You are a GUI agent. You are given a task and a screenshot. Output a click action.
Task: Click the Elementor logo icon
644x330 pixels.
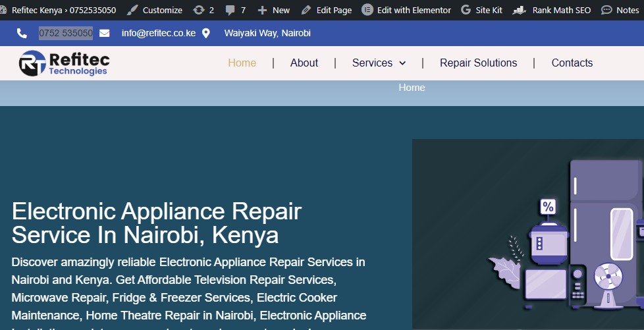point(367,10)
